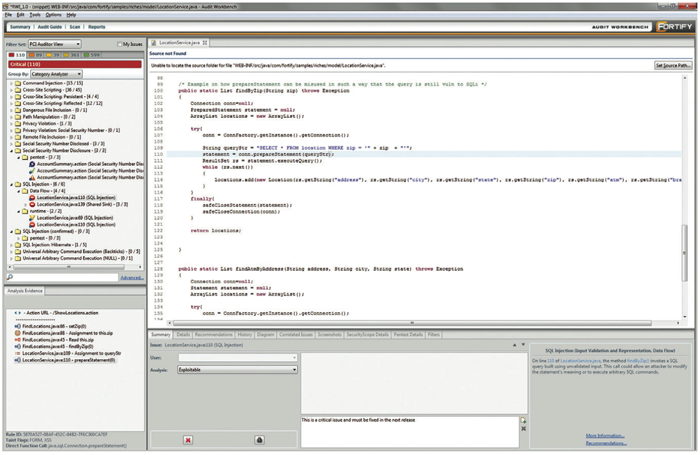Click the Set Source Path button
The height and width of the screenshot is (455, 700).
671,64
